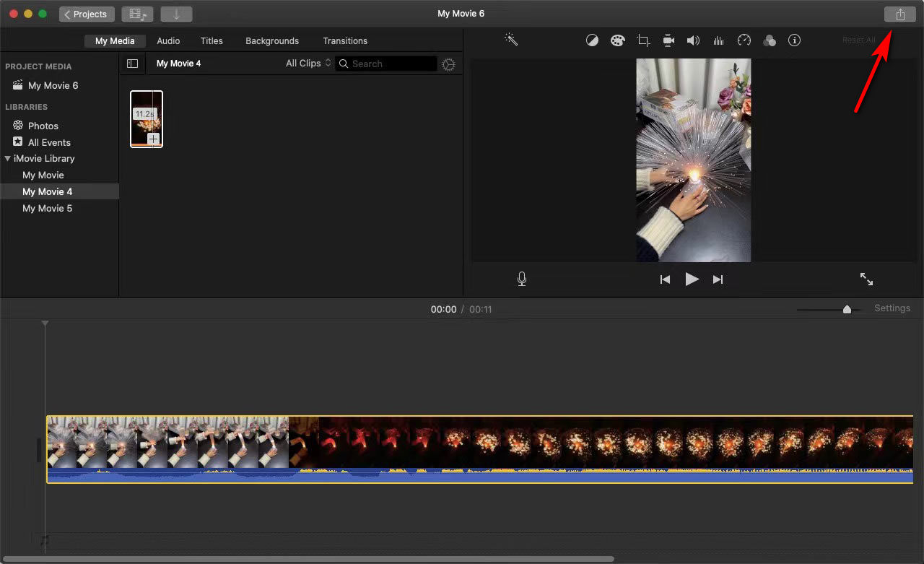924x564 pixels.
Task: Click the clip audio waveform
Action: tap(480, 475)
